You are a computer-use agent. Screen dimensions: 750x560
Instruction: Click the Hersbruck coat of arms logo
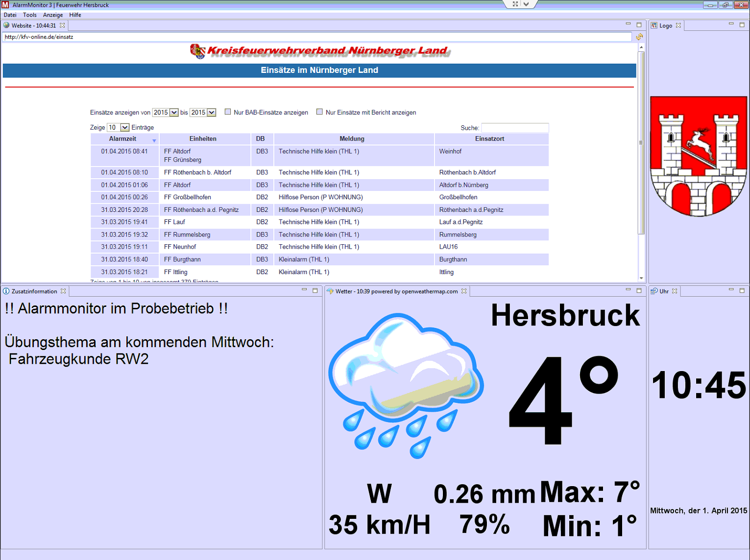(698, 156)
